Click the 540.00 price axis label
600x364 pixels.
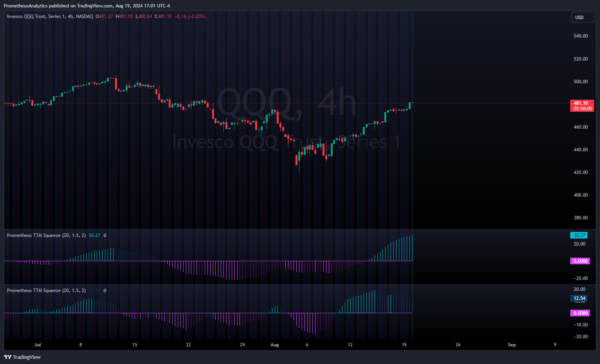(581, 36)
